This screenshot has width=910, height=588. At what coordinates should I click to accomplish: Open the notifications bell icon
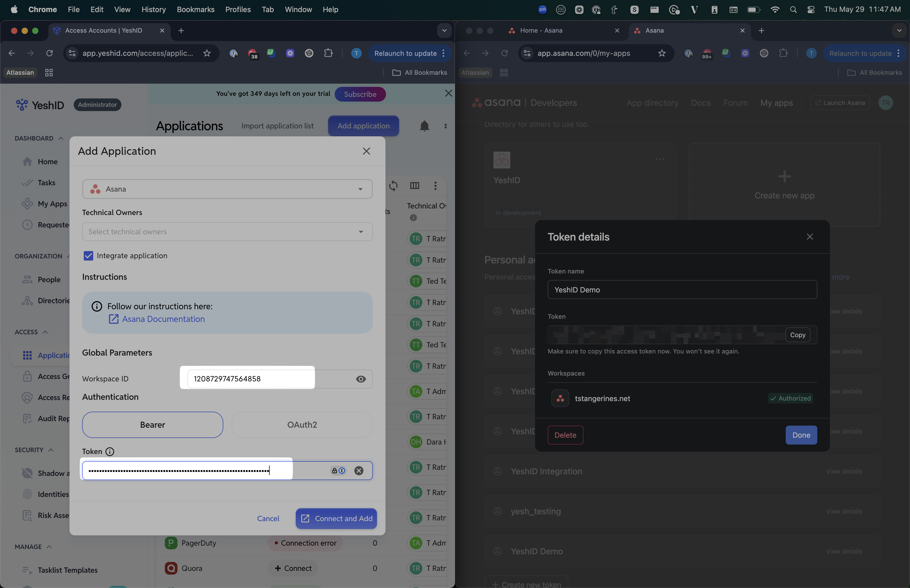click(424, 126)
